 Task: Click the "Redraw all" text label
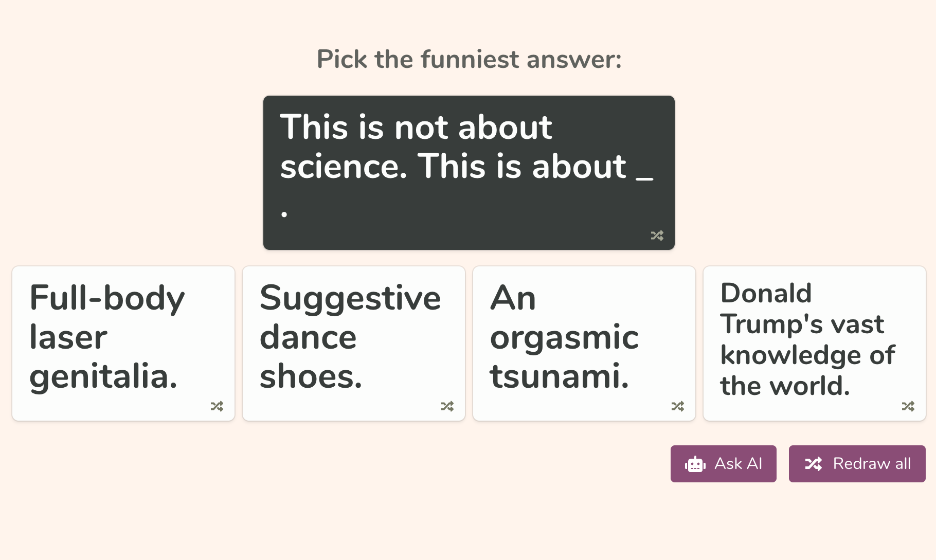coord(871,464)
